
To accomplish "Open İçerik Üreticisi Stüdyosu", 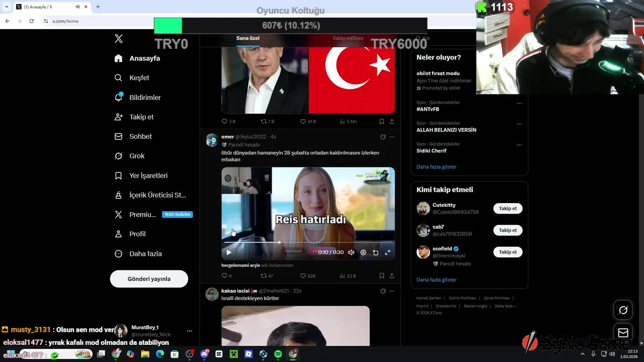I will (x=150, y=195).
